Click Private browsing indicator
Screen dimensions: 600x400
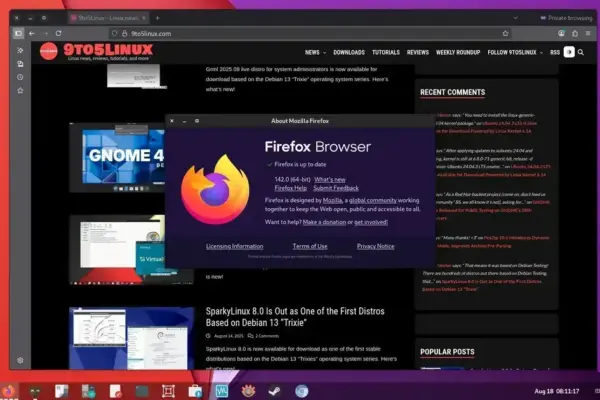(566, 18)
